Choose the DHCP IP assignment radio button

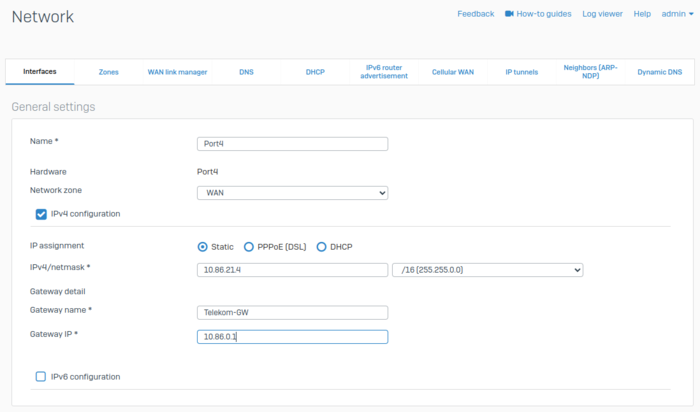[x=321, y=247]
